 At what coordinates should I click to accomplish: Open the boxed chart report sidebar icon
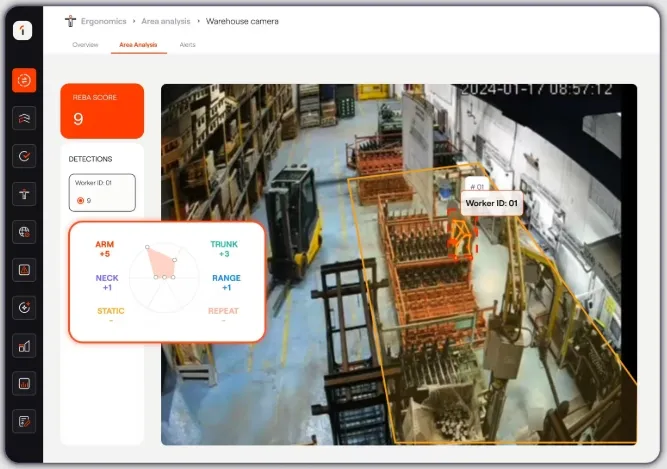pyautogui.click(x=24, y=384)
